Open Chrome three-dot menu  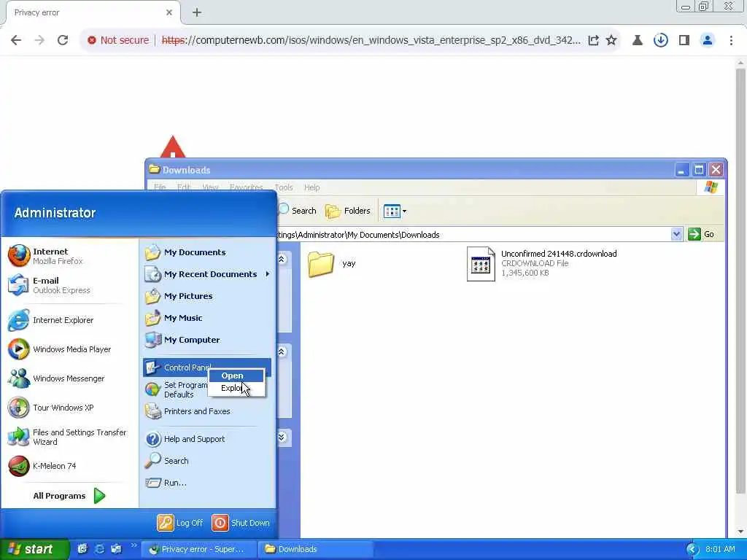(x=731, y=40)
